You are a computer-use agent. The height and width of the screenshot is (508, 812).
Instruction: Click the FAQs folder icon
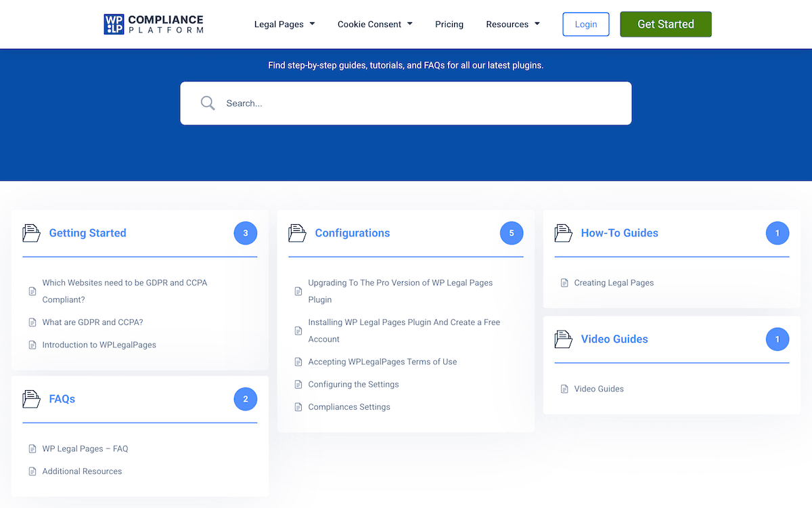[31, 399]
